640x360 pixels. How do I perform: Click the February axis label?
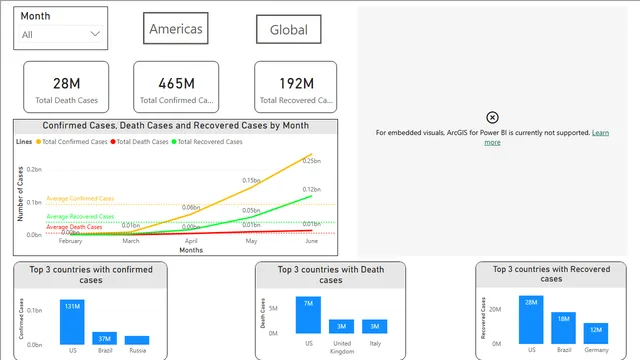[70, 241]
